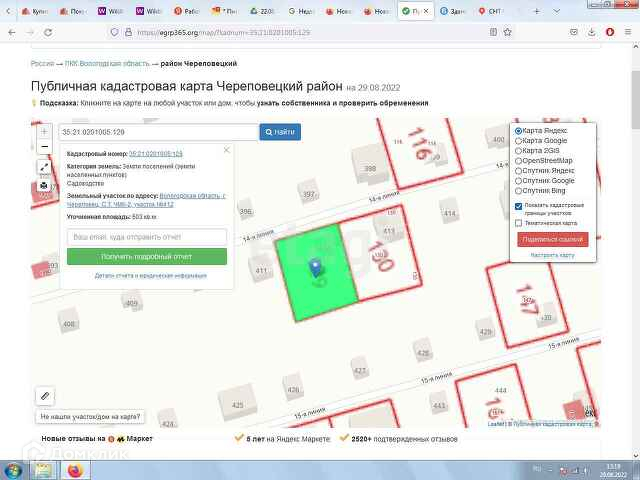
Task: Click Не нашли участок/дом на карте button
Action: point(90,417)
